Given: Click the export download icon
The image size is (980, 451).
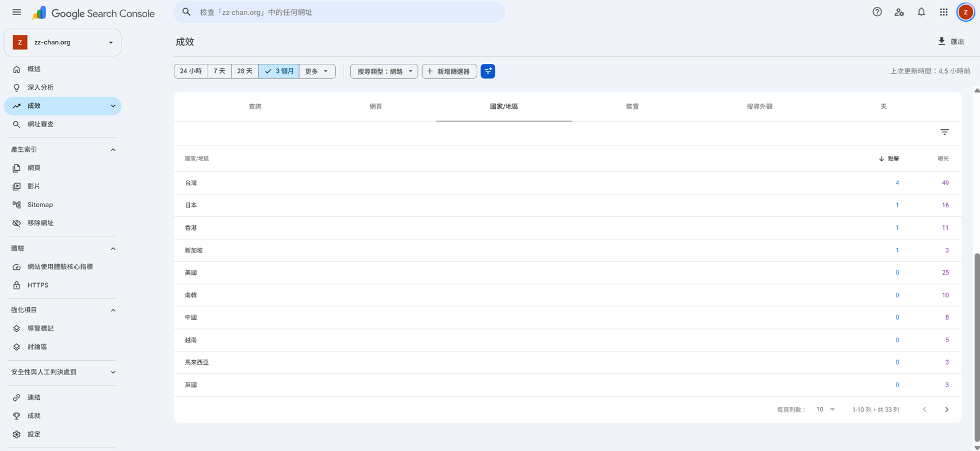Looking at the screenshot, I should point(941,41).
